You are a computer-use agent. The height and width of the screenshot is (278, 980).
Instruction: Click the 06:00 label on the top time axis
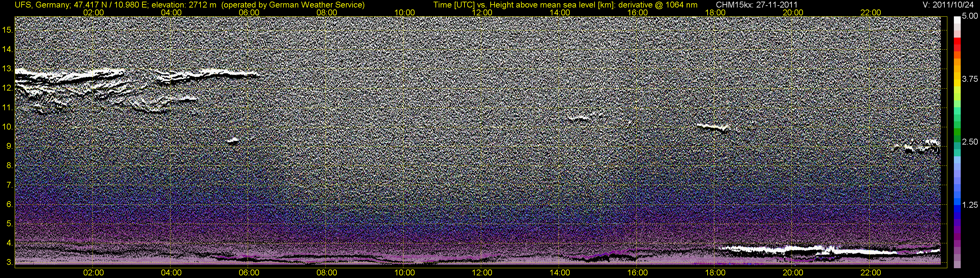click(x=249, y=12)
